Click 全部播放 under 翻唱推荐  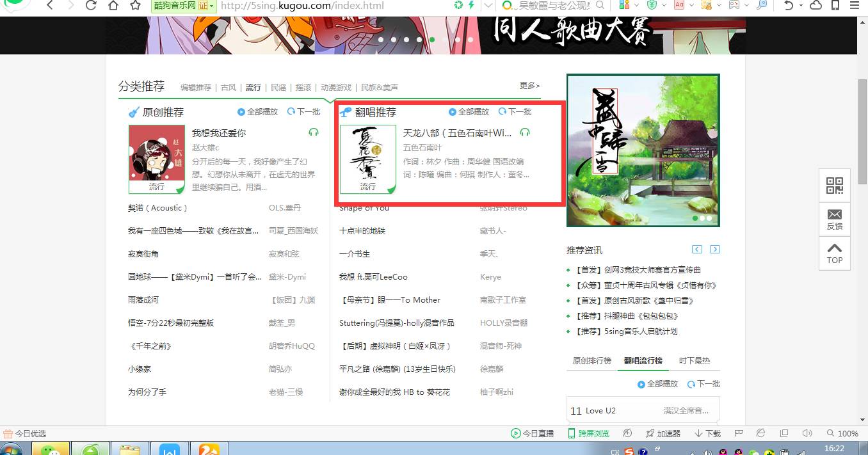pyautogui.click(x=469, y=111)
